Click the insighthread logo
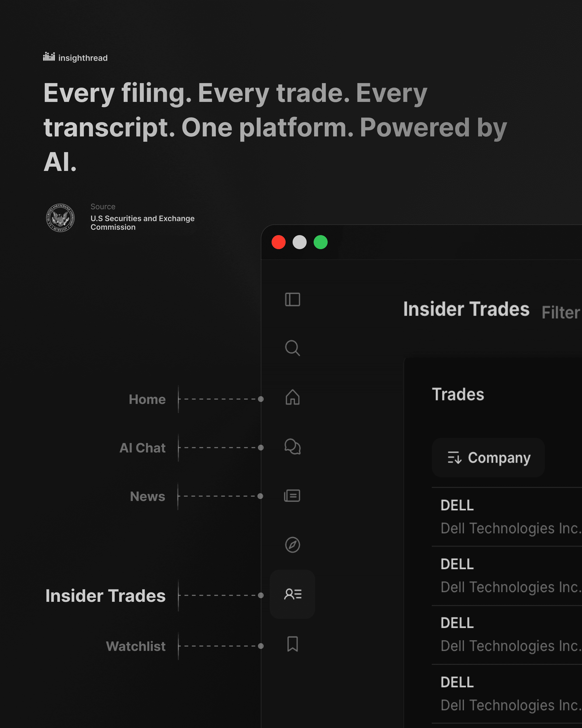 coord(75,57)
